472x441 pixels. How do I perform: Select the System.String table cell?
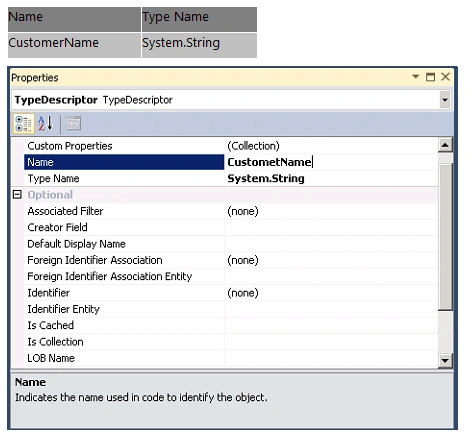pos(199,45)
